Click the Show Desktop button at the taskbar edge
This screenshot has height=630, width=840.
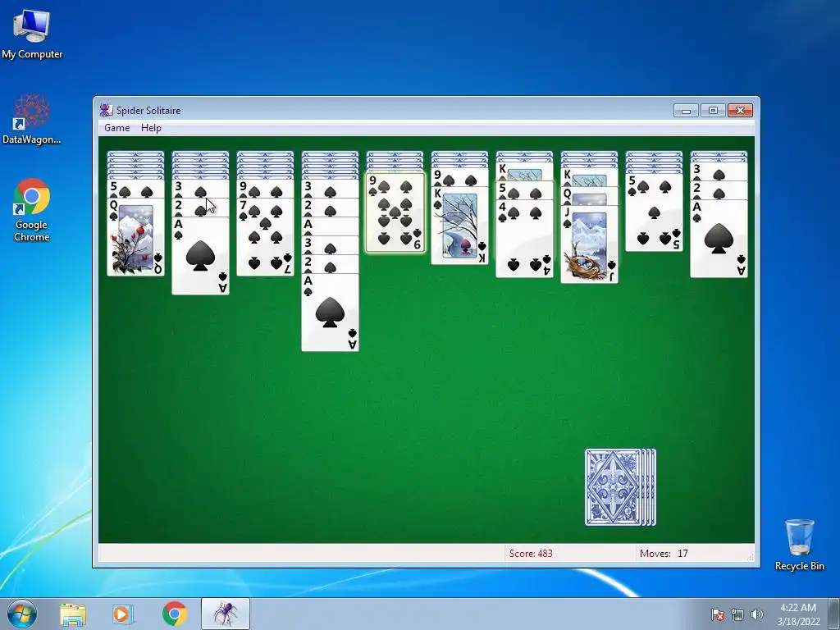coord(835,614)
